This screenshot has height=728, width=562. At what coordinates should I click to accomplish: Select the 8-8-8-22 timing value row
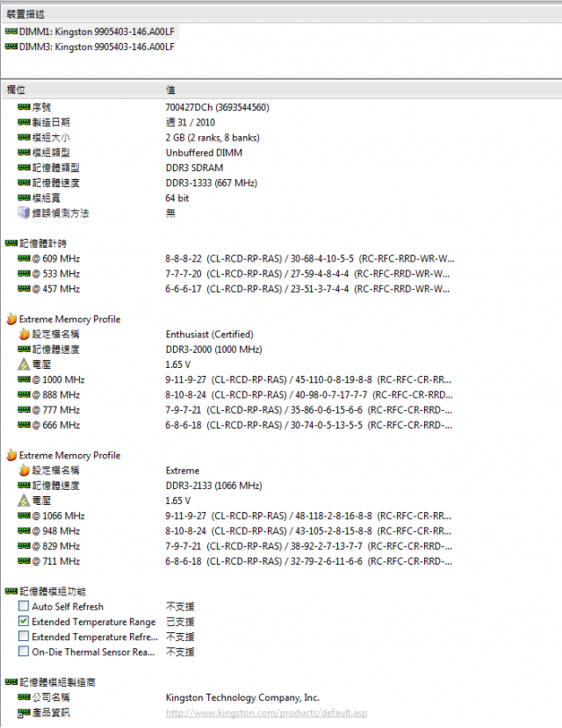click(x=310, y=258)
